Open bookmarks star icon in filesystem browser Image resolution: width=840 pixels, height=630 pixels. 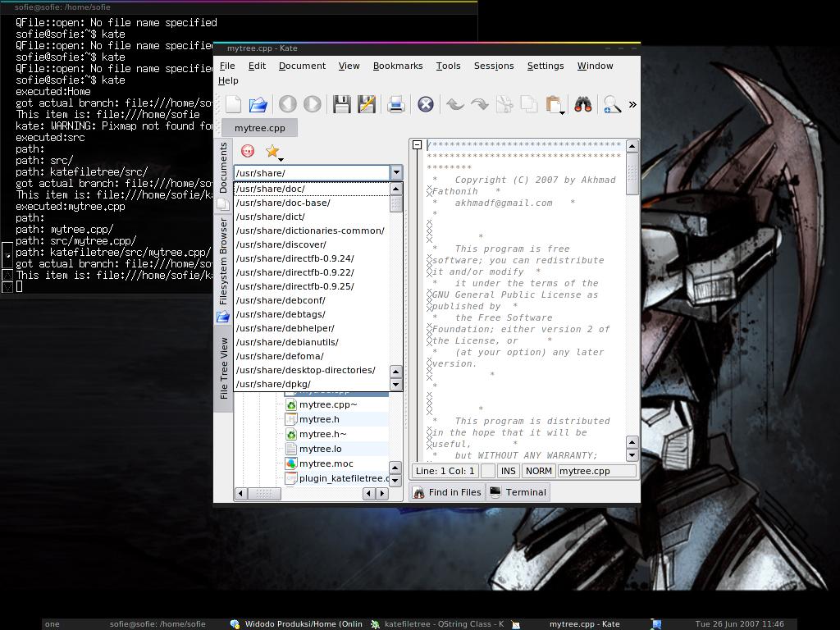[272, 151]
